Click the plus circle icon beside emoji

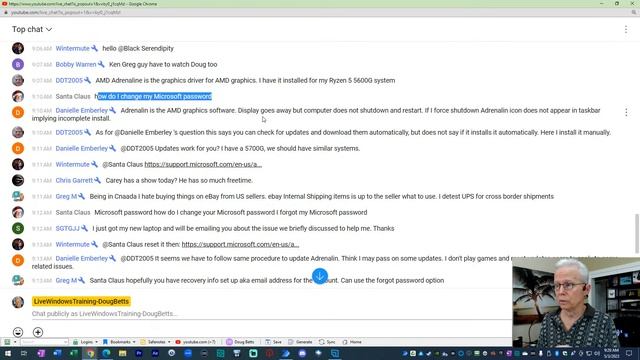(x=38, y=332)
